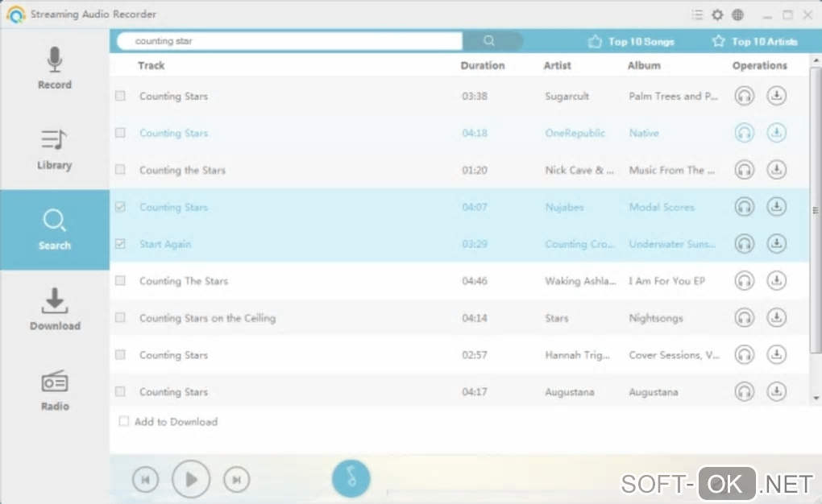Click the round music note icon

pyautogui.click(x=351, y=478)
